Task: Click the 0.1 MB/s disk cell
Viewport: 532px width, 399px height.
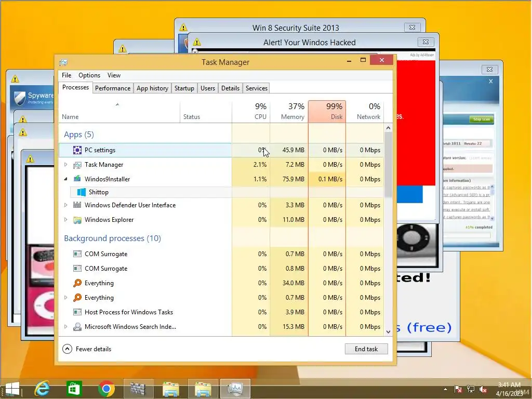Action: point(327,179)
